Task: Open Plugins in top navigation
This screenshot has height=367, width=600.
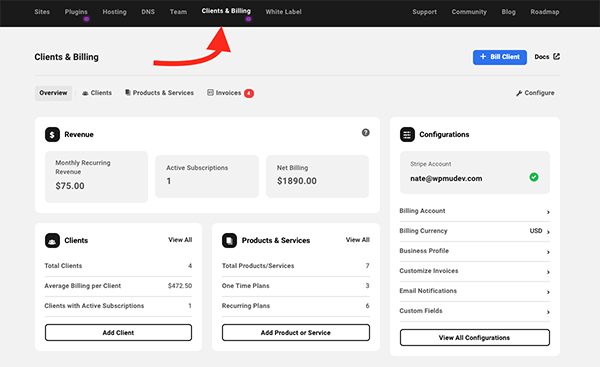Action: coord(76,12)
